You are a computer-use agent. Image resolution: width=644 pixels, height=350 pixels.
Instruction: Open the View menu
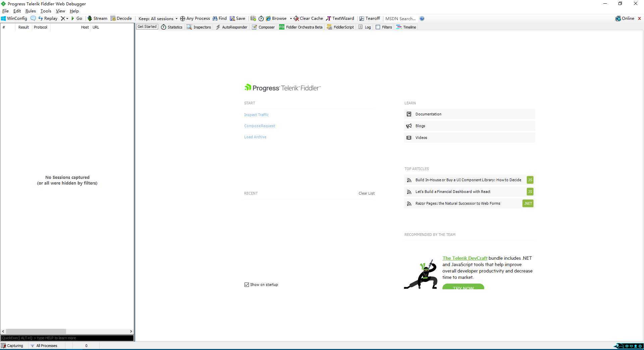(60, 11)
